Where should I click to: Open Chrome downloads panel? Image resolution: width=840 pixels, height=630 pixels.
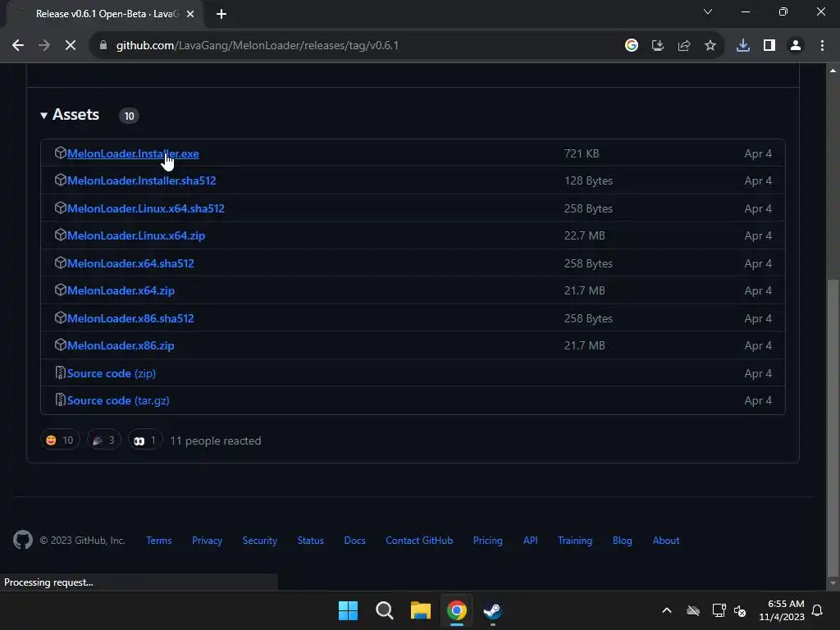[743, 46]
